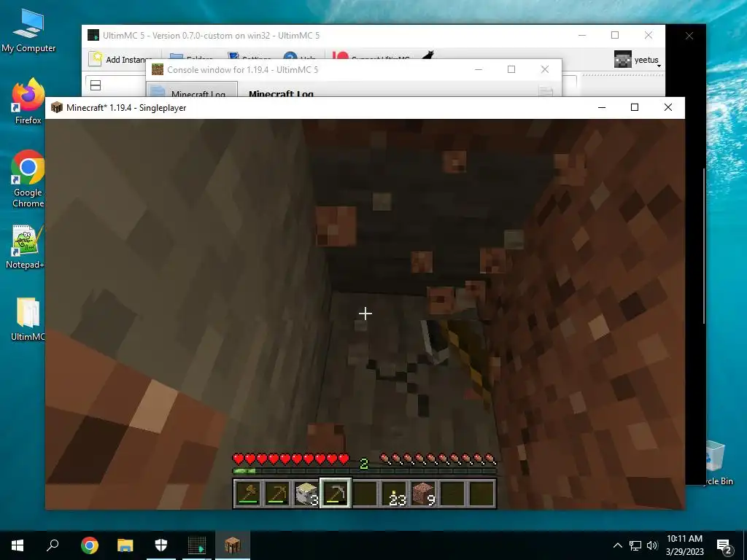
Task: Open the Google Chrome desktop shortcut
Action: coord(28,179)
